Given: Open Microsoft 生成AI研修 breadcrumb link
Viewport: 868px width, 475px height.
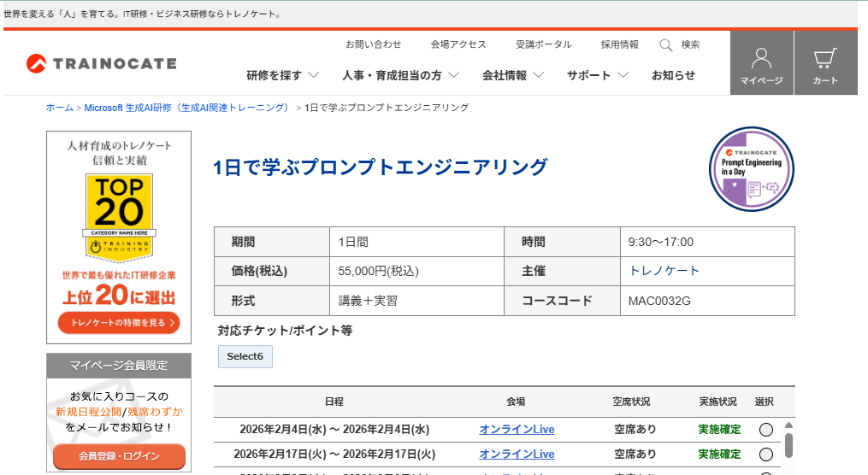Looking at the screenshot, I should pos(186,108).
